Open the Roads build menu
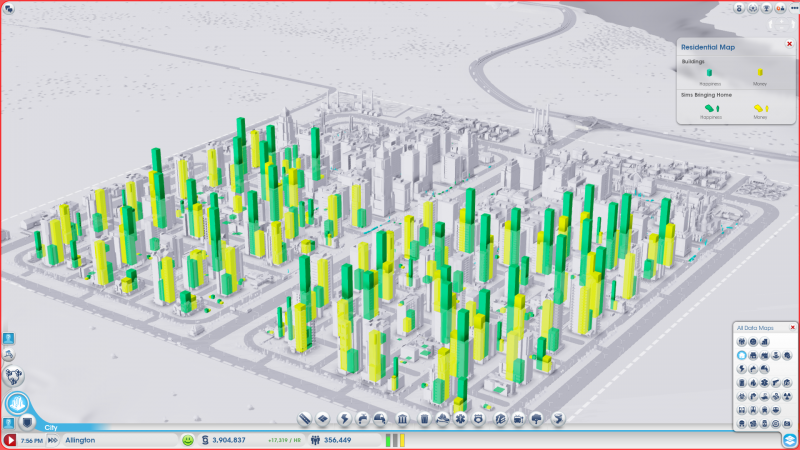 (306, 418)
